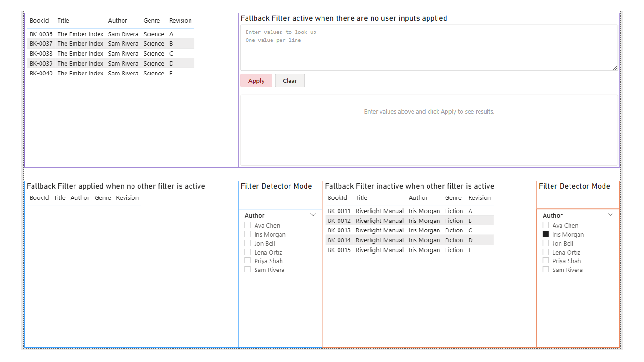Screen dimensions: 644x362
Task: Select the BK-0040 cell
Action: (41, 74)
